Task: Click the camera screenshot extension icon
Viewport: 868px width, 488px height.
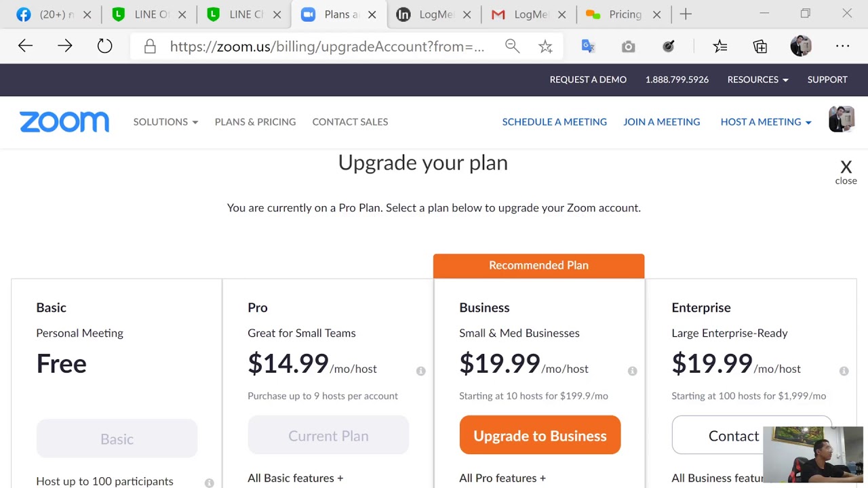Action: (x=629, y=46)
